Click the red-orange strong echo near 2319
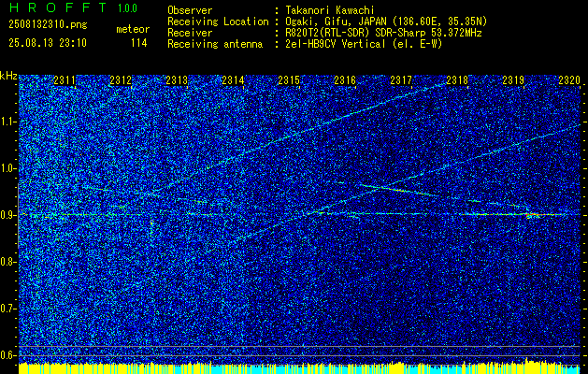This screenshot has height=374, width=588. (x=533, y=215)
